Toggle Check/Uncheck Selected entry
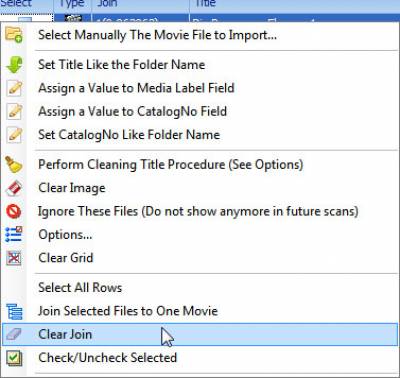400x378 pixels. (107, 358)
